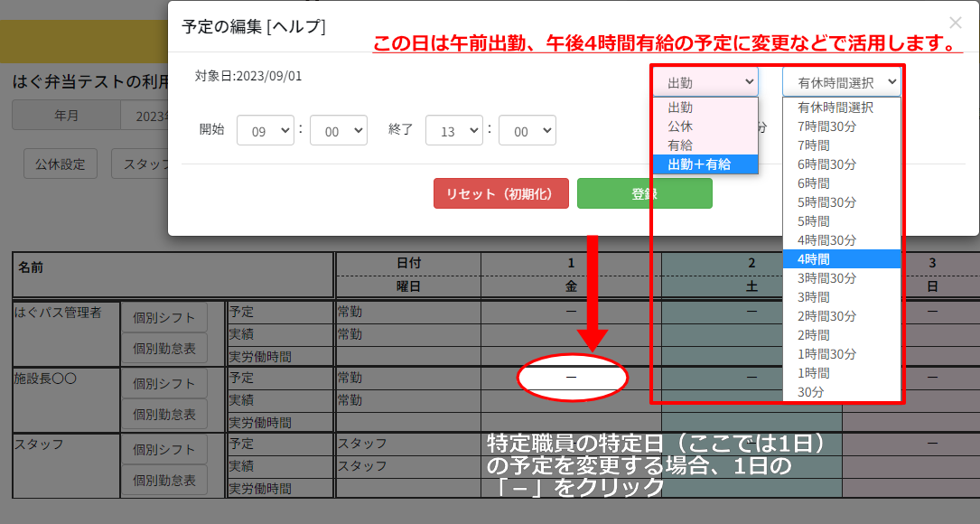
Task: Open the start hour 09 dropdown
Action: (266, 130)
